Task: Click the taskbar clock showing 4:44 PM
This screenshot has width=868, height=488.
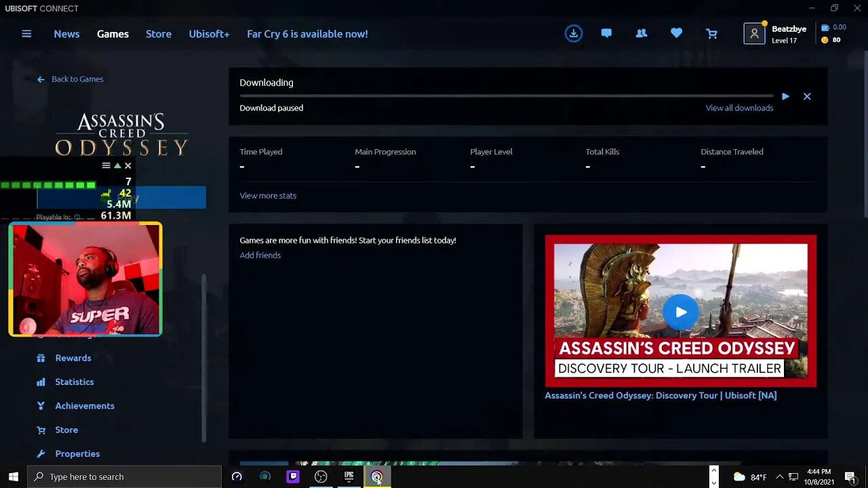Action: [818, 476]
